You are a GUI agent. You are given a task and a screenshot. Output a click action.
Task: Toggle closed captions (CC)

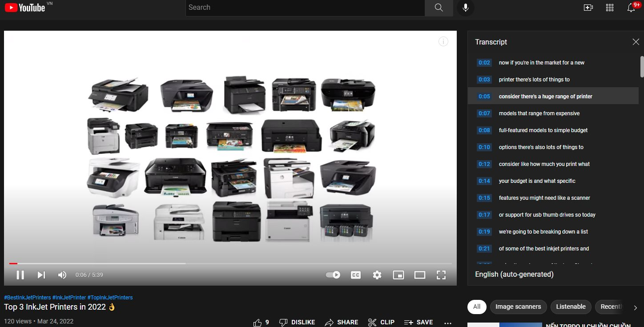(x=356, y=275)
